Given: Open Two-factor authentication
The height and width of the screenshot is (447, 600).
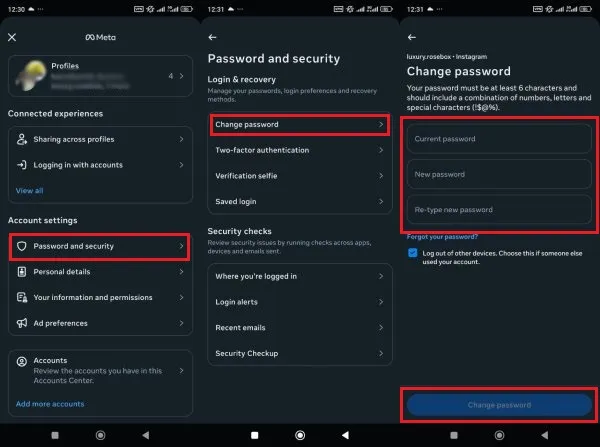Looking at the screenshot, I should (x=300, y=150).
